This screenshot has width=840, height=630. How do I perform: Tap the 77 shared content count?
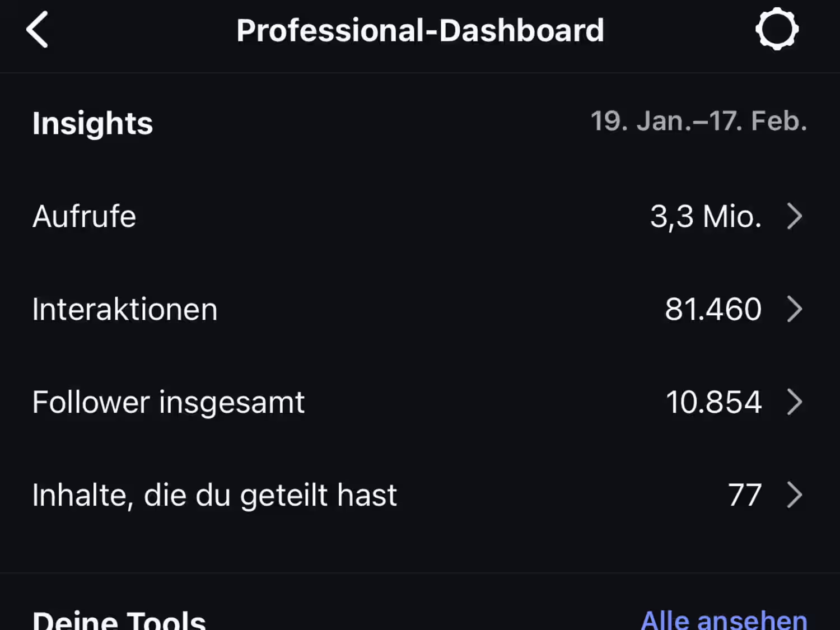[x=744, y=495]
